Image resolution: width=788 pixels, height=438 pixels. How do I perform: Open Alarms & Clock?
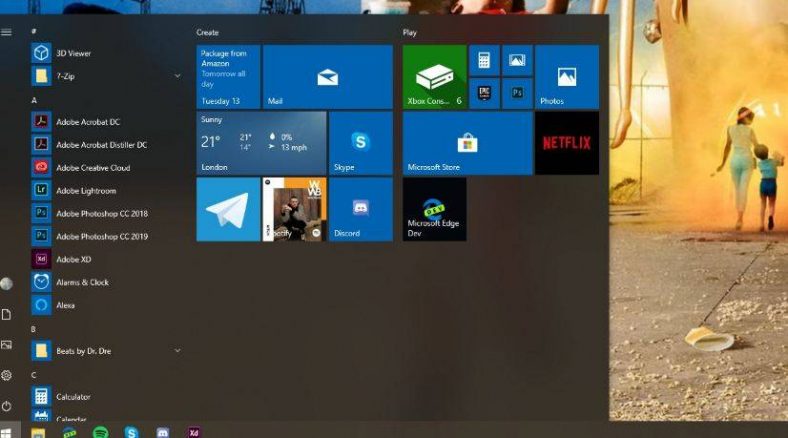[106, 282]
